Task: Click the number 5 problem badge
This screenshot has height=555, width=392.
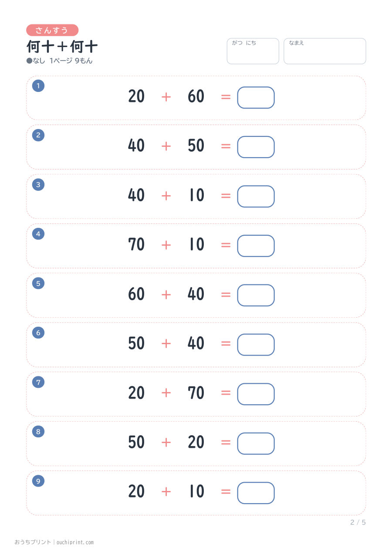Action: (x=38, y=283)
